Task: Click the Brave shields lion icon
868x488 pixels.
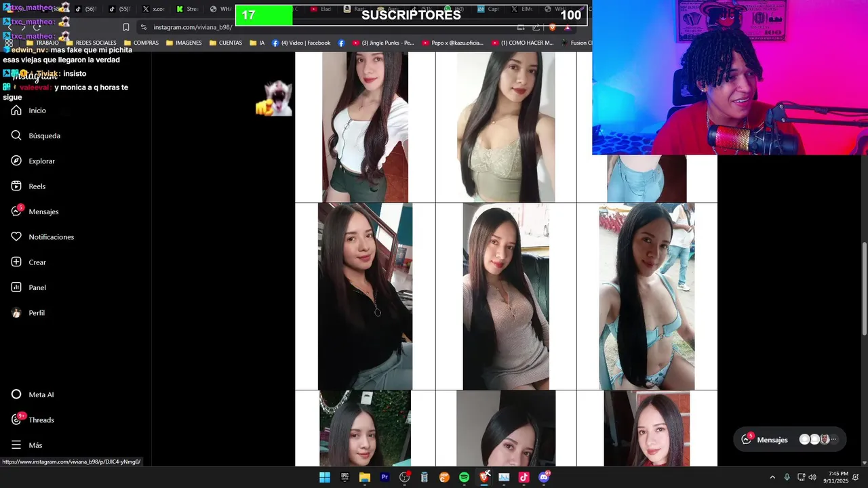Action: click(552, 27)
